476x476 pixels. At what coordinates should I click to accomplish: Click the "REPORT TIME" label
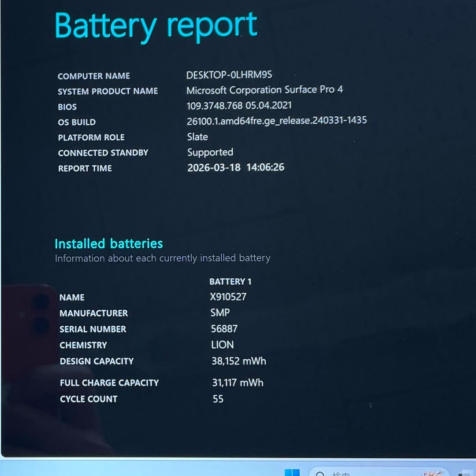pyautogui.click(x=85, y=168)
